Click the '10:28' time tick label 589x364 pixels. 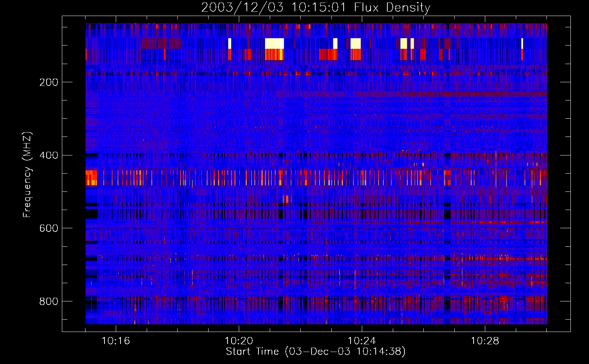485,341
